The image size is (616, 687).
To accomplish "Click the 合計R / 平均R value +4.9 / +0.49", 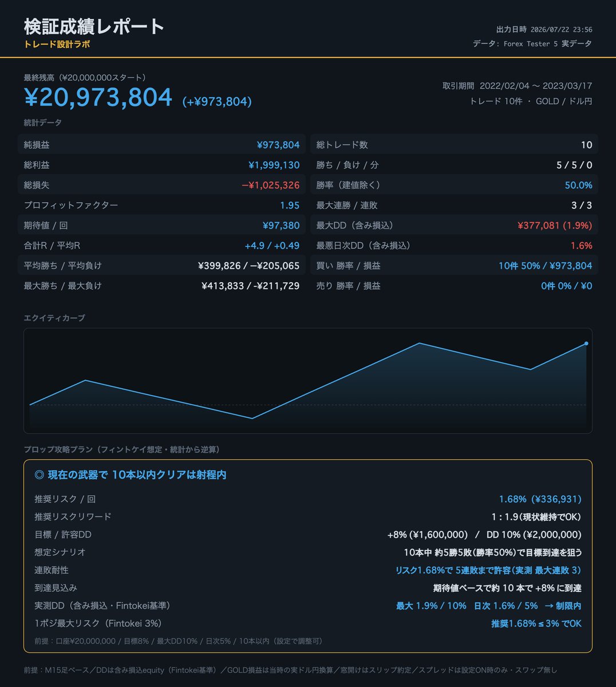I will pos(272,246).
